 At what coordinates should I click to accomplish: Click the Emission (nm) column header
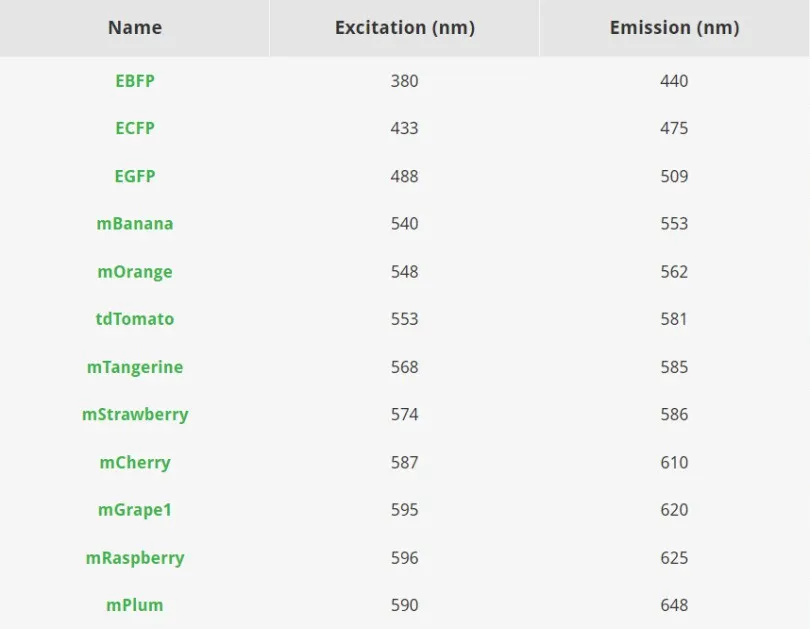(x=674, y=27)
